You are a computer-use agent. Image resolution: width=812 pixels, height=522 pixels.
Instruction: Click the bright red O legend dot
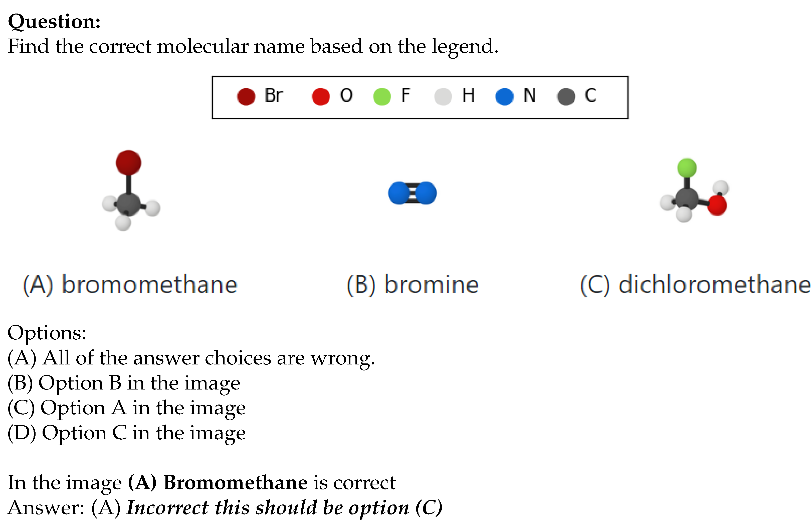click(x=320, y=97)
